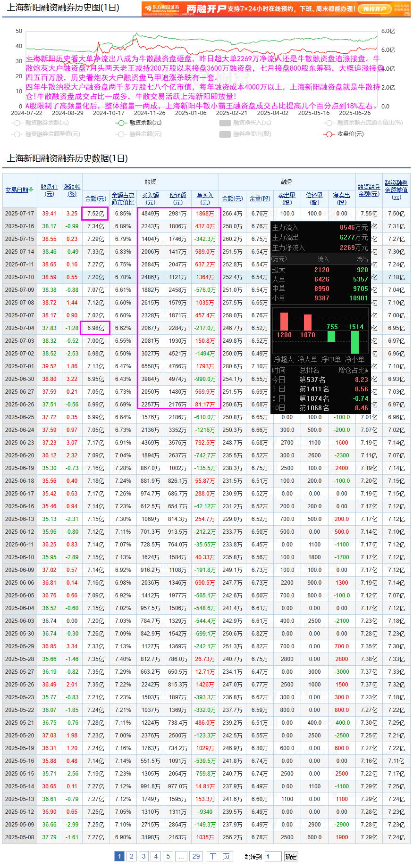Click the 上海新阳融资融券历史数据(1日) table title
This screenshot has height=868, width=413.
coord(67,158)
